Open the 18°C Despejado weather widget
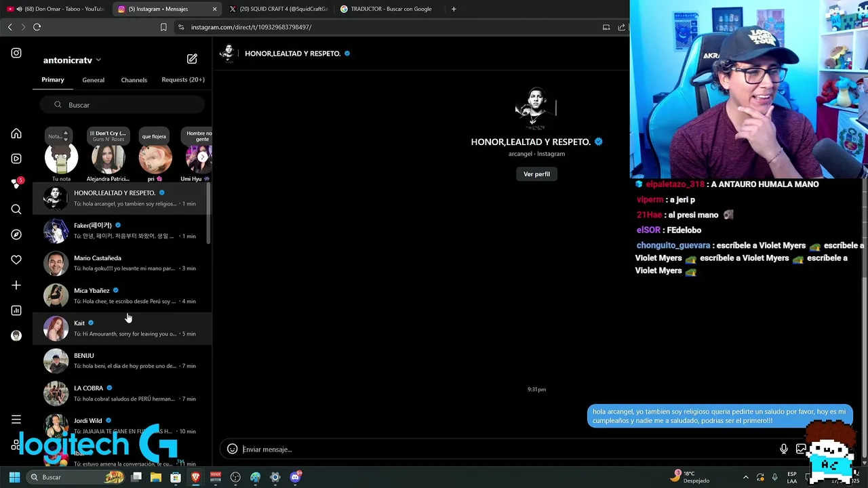 [x=690, y=477]
